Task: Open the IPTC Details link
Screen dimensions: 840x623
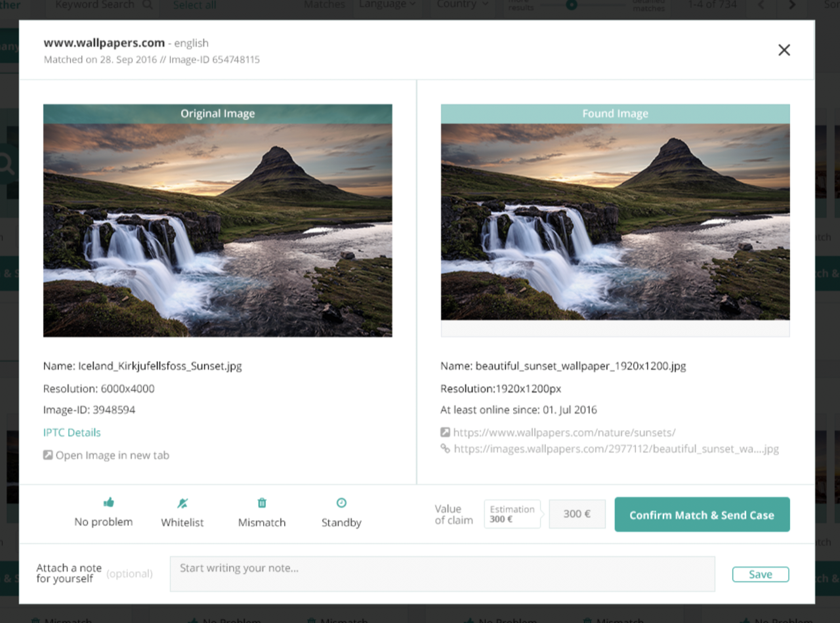Action: pos(72,433)
